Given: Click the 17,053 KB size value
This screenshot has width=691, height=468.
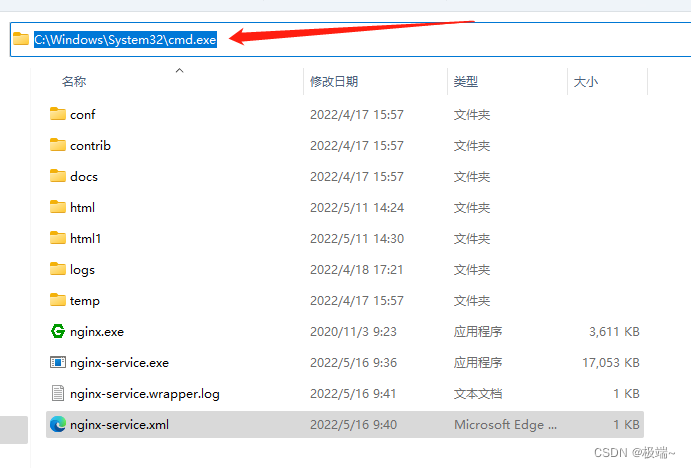Looking at the screenshot, I should click(x=611, y=363).
